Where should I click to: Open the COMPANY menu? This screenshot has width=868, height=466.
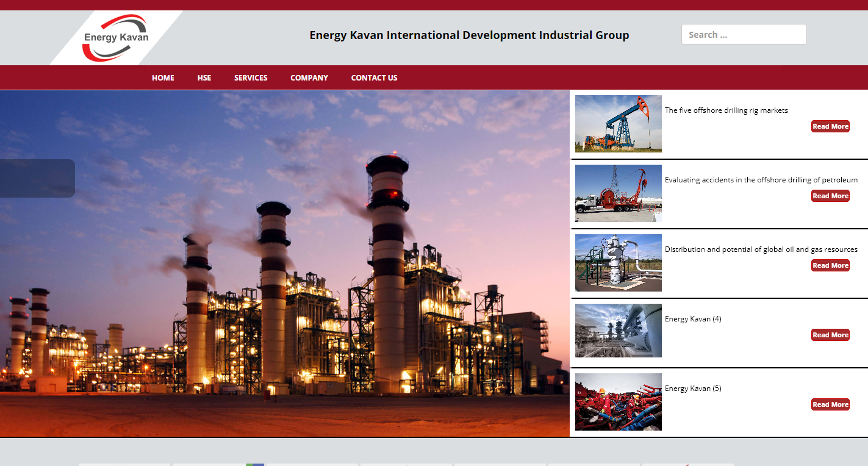pyautogui.click(x=309, y=78)
